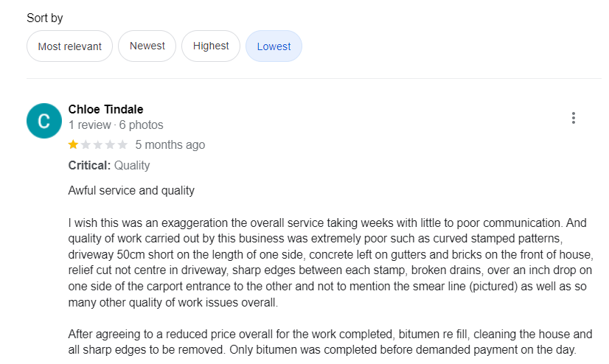Click the fourth grey rating star
Image resolution: width=609 pixels, height=364 pixels.
pos(111,144)
